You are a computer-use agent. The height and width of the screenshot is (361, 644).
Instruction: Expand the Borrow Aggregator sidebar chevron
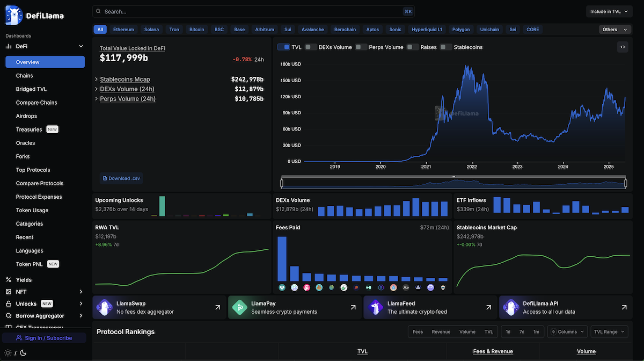click(x=81, y=316)
